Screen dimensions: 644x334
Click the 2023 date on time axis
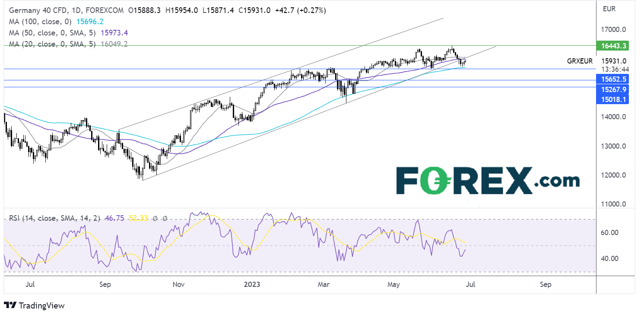point(251,285)
